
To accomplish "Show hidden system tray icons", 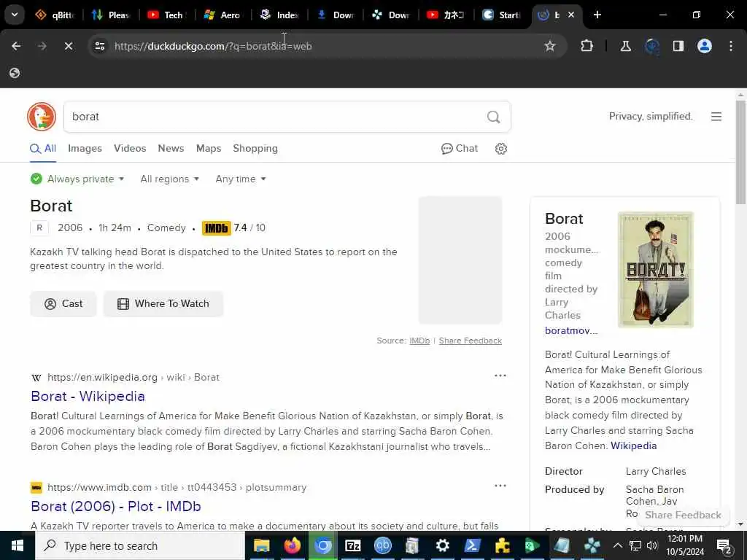I will tap(617, 545).
